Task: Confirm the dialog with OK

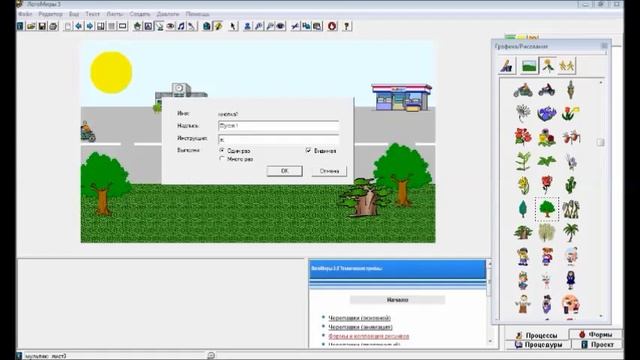Action: 284,171
